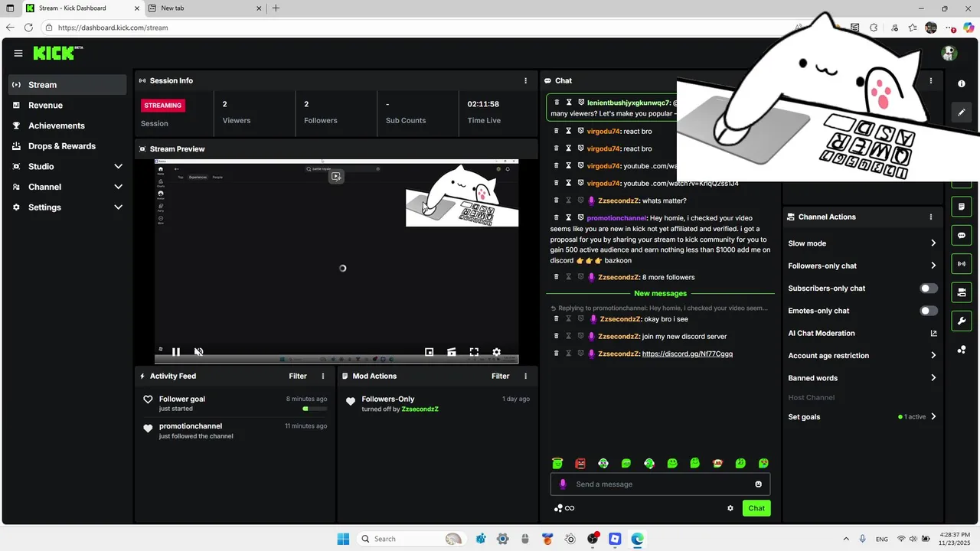The width and height of the screenshot is (980, 551).
Task: Click the chat bubble icon in right sidebar
Action: [962, 235]
